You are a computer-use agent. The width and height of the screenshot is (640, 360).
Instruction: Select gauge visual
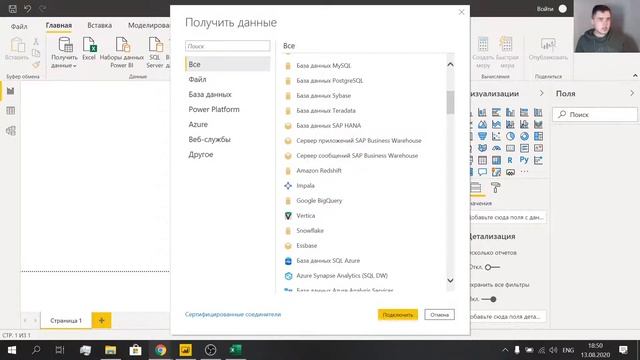pyautogui.click(x=496, y=148)
